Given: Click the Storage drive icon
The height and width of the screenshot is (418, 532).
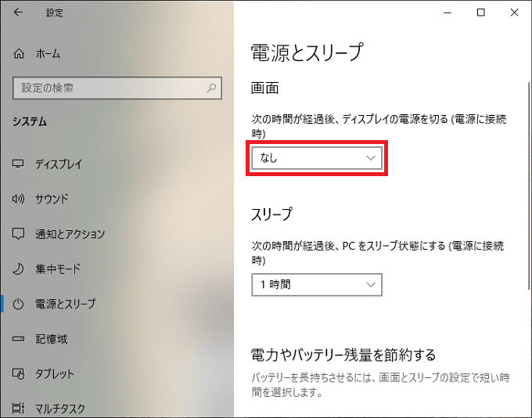Looking at the screenshot, I should [18, 338].
